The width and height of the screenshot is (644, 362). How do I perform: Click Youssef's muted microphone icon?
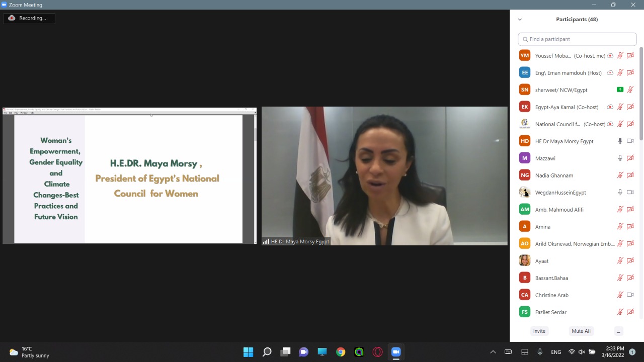coord(620,56)
